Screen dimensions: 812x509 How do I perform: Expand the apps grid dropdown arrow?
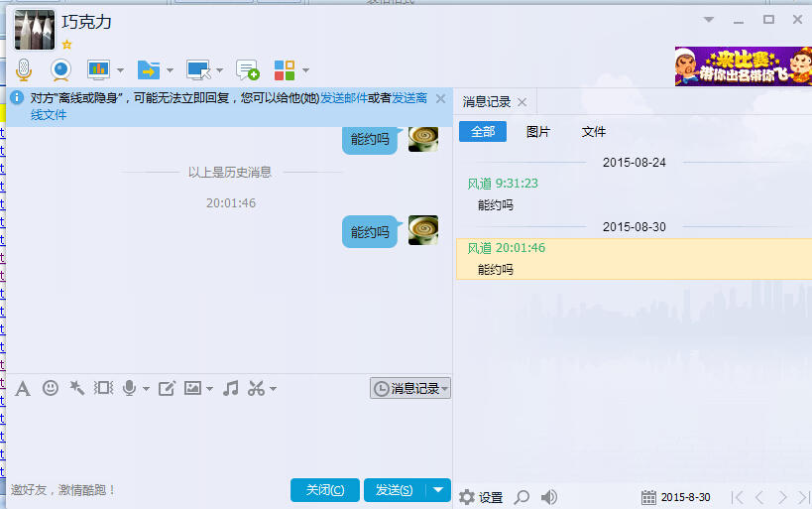click(x=305, y=70)
